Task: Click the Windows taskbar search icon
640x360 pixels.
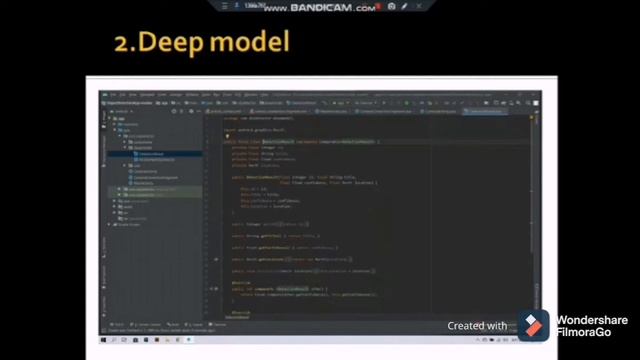Action: 114,340
